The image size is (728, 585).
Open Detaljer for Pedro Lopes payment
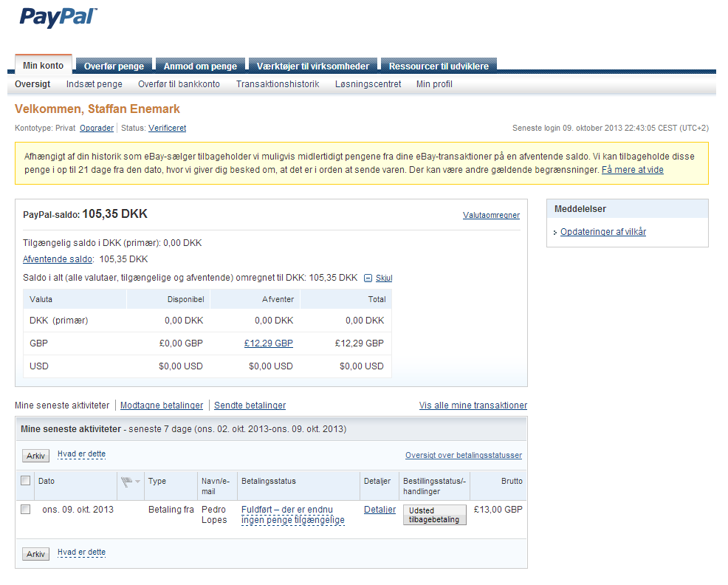(x=380, y=510)
